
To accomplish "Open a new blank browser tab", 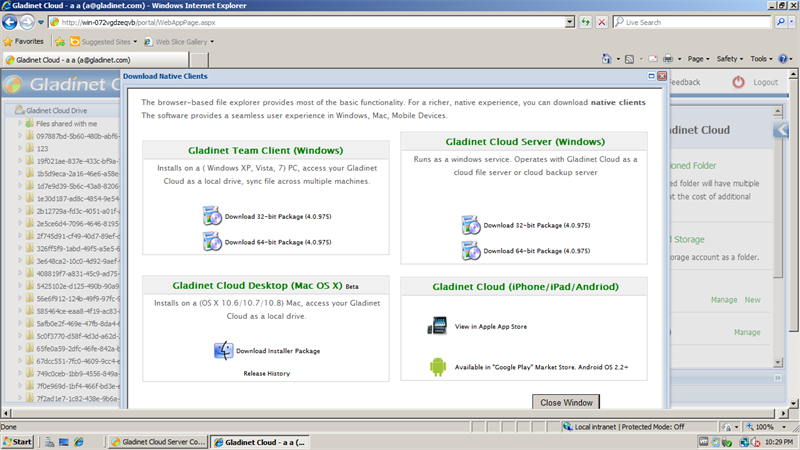I will pos(199,60).
